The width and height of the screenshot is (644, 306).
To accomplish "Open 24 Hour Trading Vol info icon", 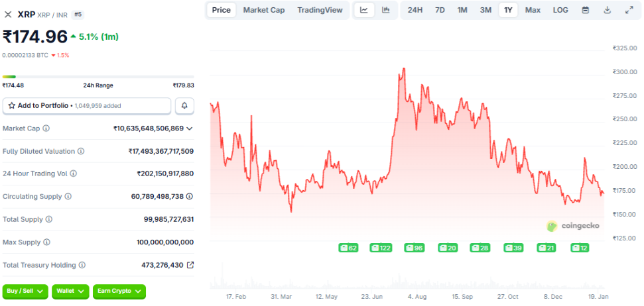I will coord(73,174).
